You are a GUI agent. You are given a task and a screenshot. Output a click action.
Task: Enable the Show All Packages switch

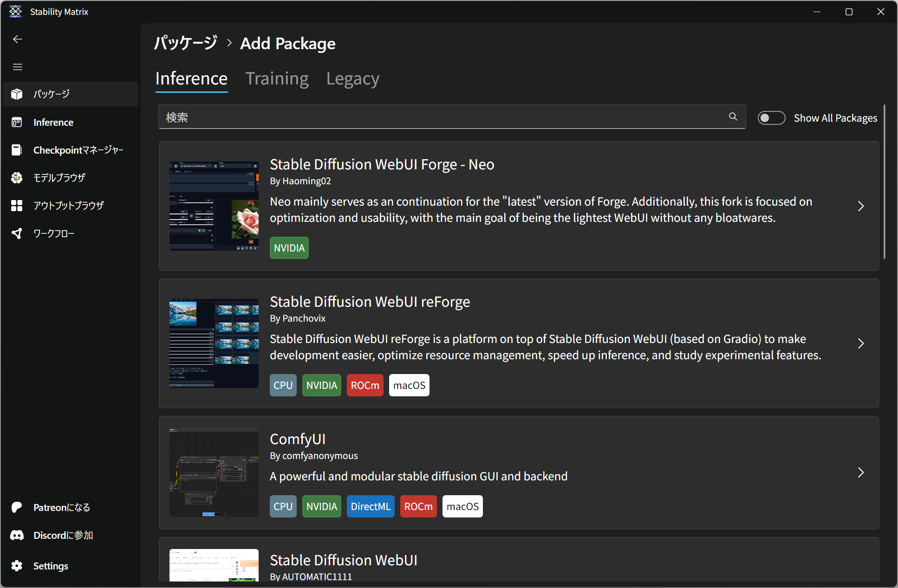(771, 118)
